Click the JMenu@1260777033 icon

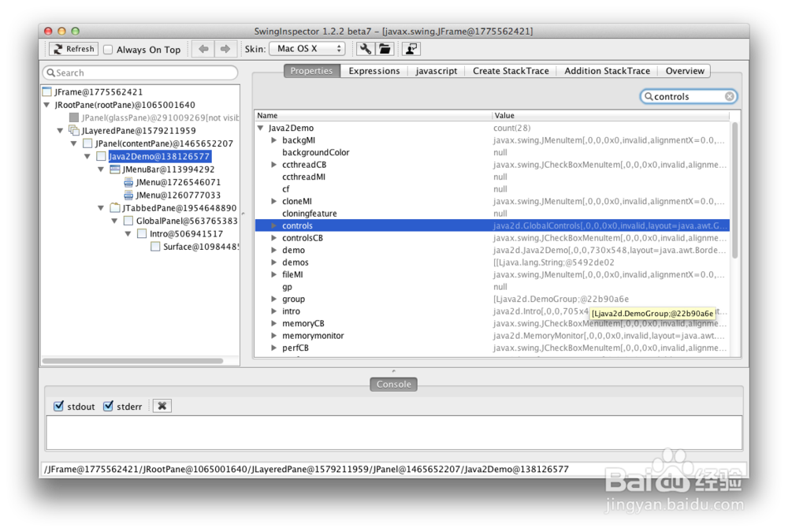tap(128, 195)
